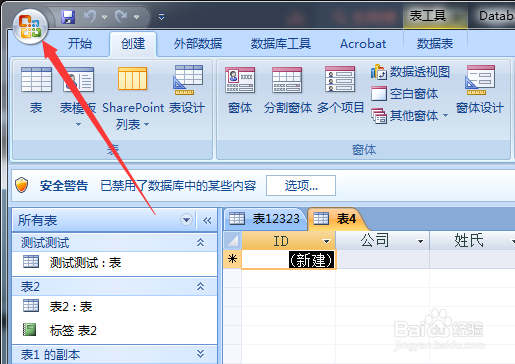Open the undo history dropdown arrow

(105, 17)
